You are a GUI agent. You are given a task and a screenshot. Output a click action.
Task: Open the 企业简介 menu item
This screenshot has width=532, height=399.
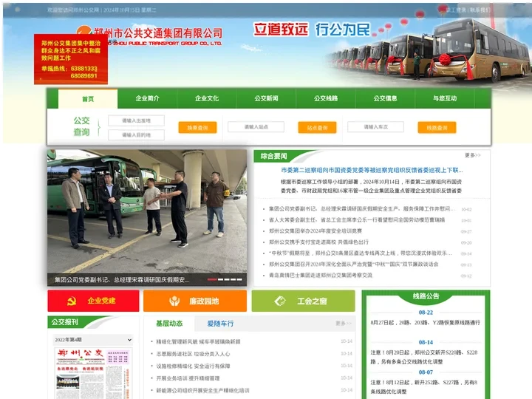click(147, 98)
